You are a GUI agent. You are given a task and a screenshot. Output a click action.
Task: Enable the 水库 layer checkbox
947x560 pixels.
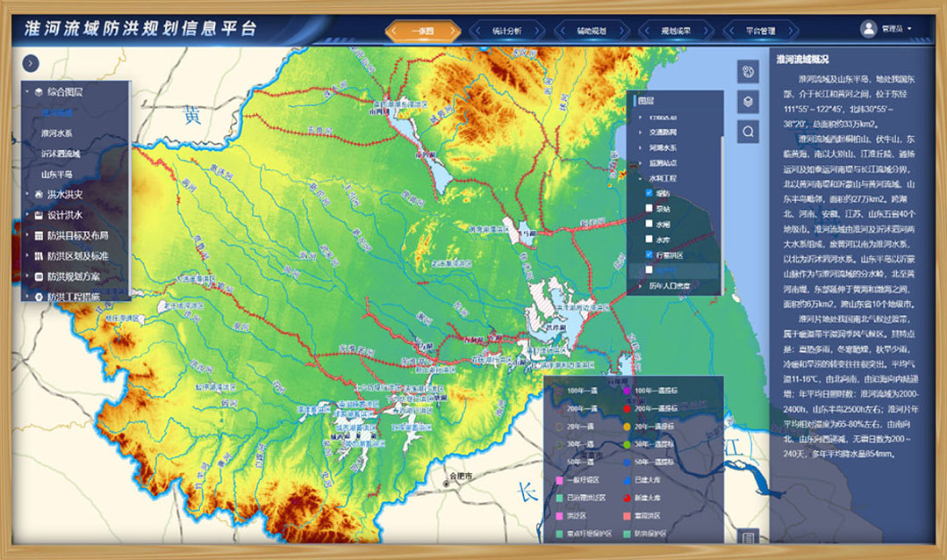click(x=649, y=240)
